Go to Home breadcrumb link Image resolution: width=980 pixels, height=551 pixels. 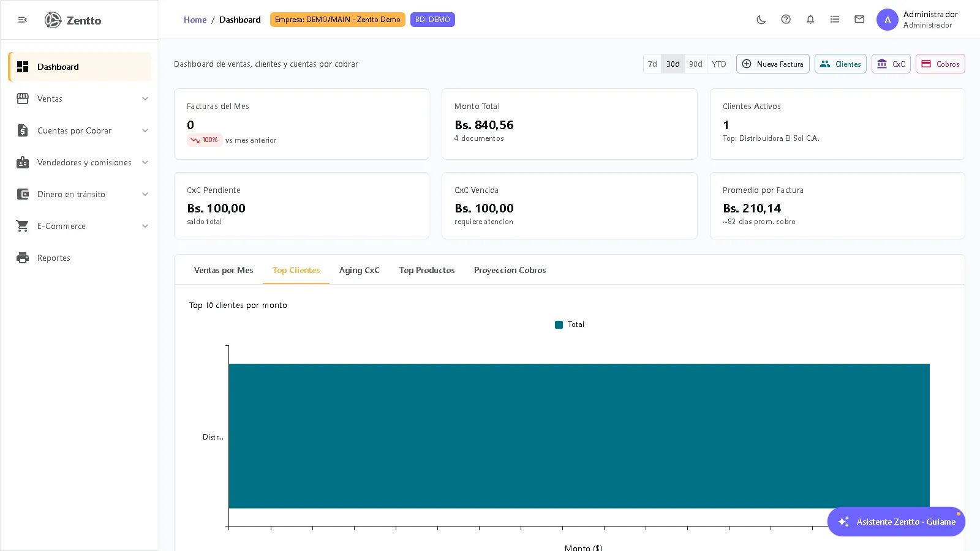click(x=195, y=20)
